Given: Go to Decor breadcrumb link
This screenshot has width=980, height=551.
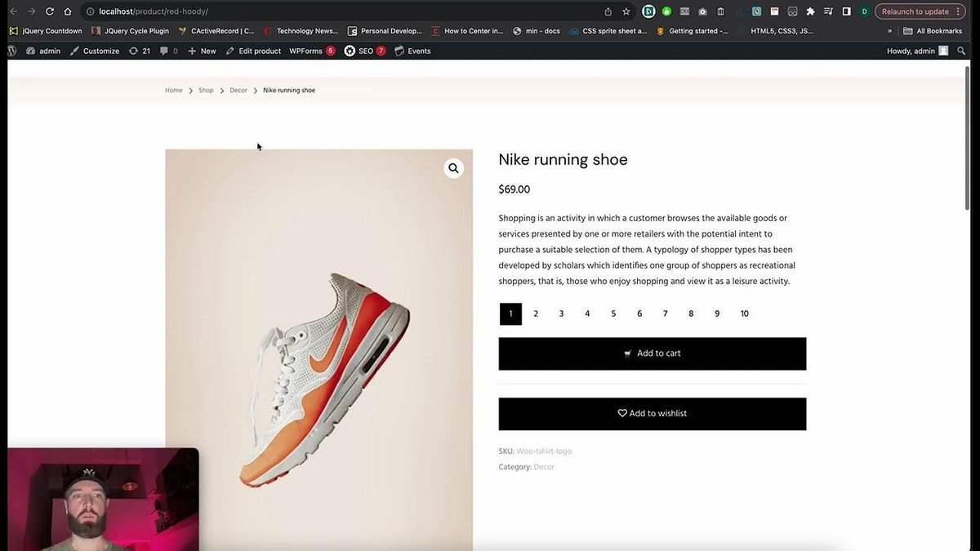Looking at the screenshot, I should [238, 91].
